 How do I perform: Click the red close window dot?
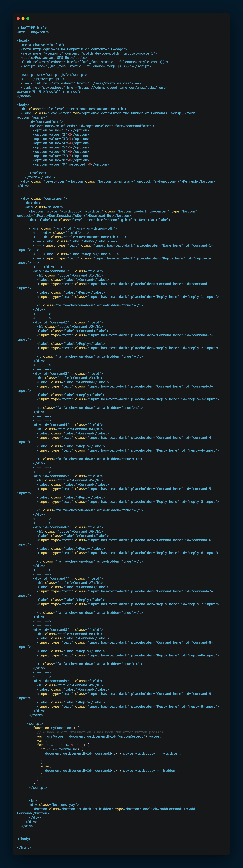pyautogui.click(x=18, y=18)
